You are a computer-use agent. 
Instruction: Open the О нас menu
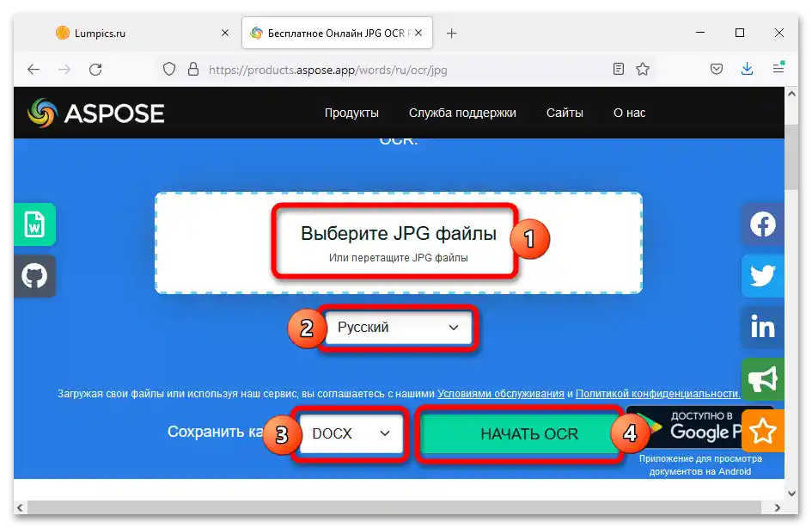[629, 113]
